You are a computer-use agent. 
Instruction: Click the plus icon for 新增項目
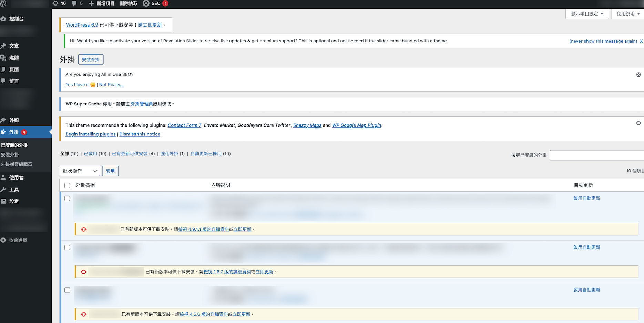click(x=91, y=3)
